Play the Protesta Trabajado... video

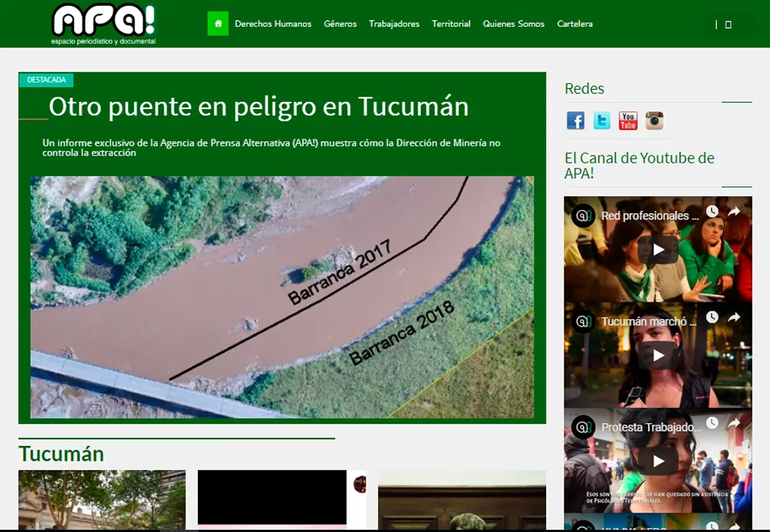coord(658,461)
